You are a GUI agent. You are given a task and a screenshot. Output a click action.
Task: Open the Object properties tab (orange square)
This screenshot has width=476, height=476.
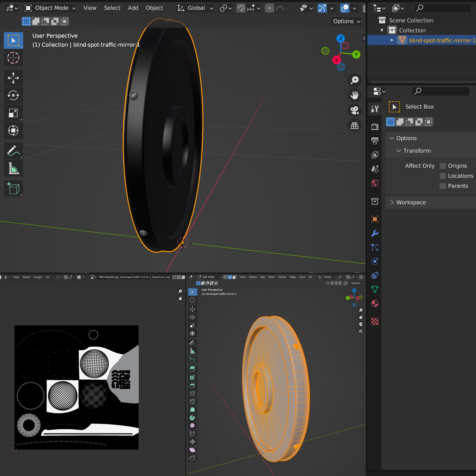pos(375,219)
